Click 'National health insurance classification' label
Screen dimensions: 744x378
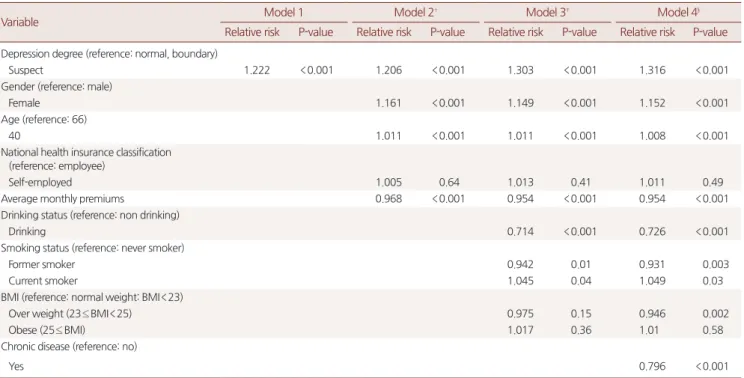(x=86, y=153)
